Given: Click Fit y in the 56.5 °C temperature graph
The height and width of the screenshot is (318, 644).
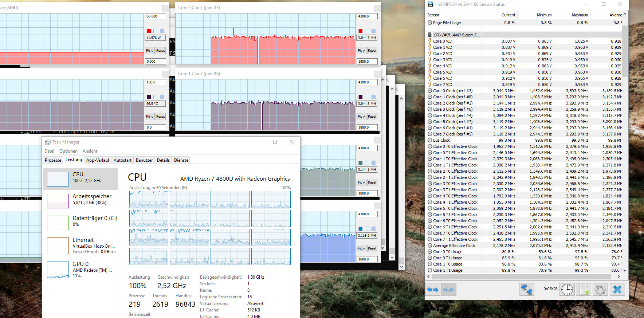Looking at the screenshot, I should pos(149,117).
